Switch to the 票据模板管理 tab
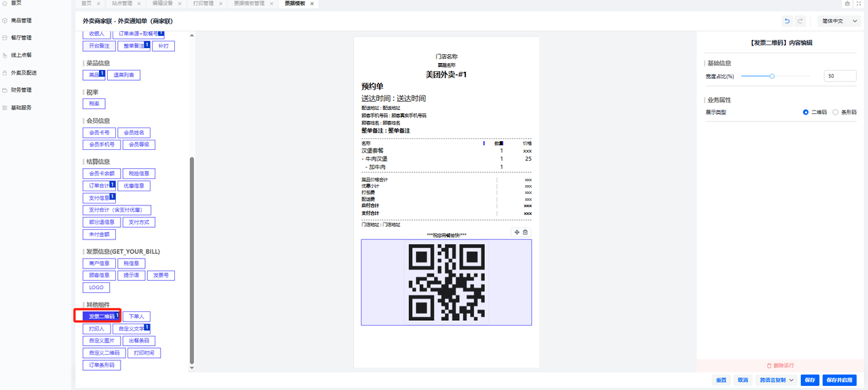 pos(249,3)
